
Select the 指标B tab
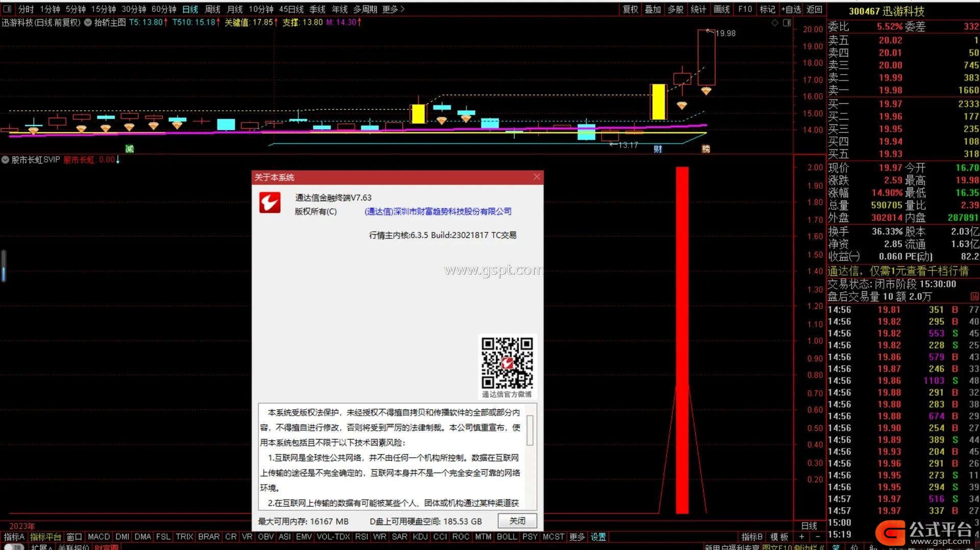click(752, 537)
